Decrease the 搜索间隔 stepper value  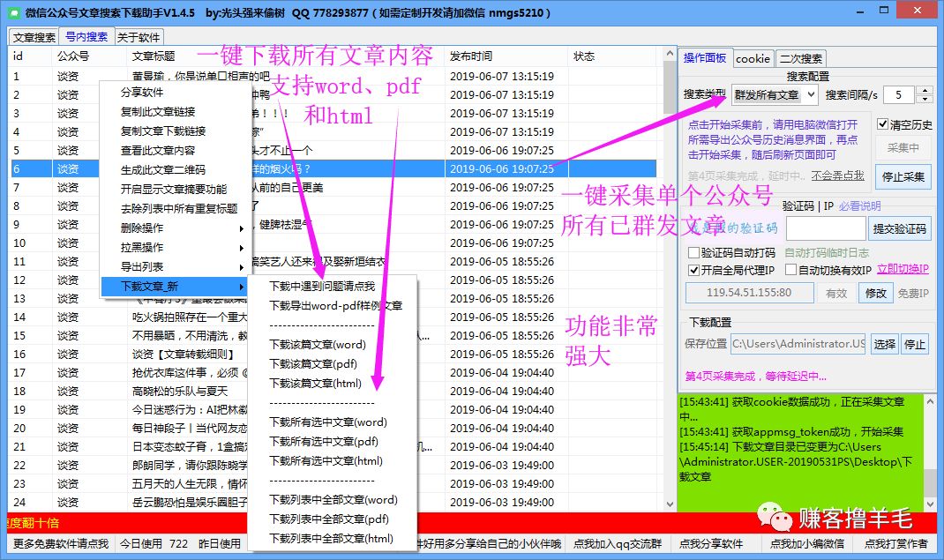click(x=925, y=99)
